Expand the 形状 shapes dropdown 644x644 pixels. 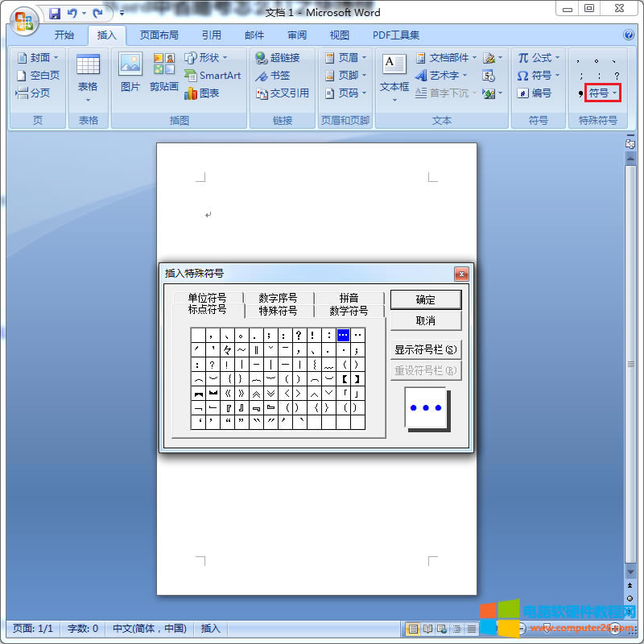206,58
